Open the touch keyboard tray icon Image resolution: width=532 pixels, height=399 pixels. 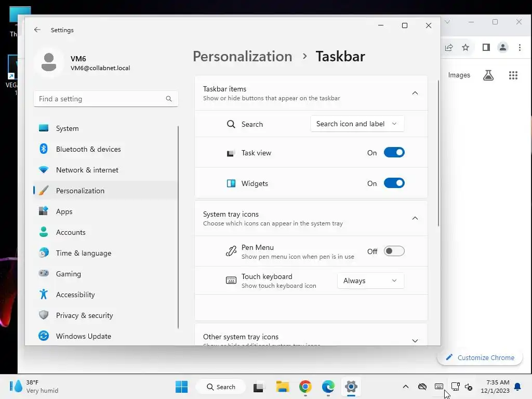point(438,387)
